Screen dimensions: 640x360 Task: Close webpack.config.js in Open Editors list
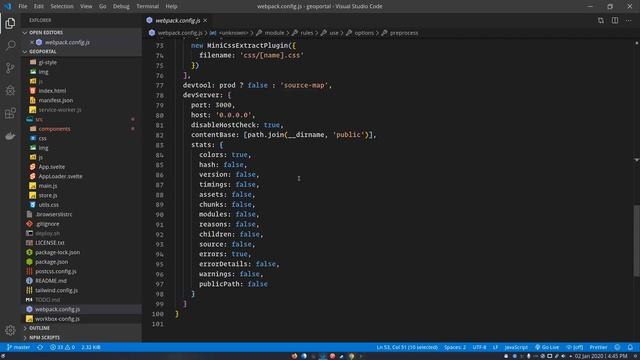click(x=32, y=42)
